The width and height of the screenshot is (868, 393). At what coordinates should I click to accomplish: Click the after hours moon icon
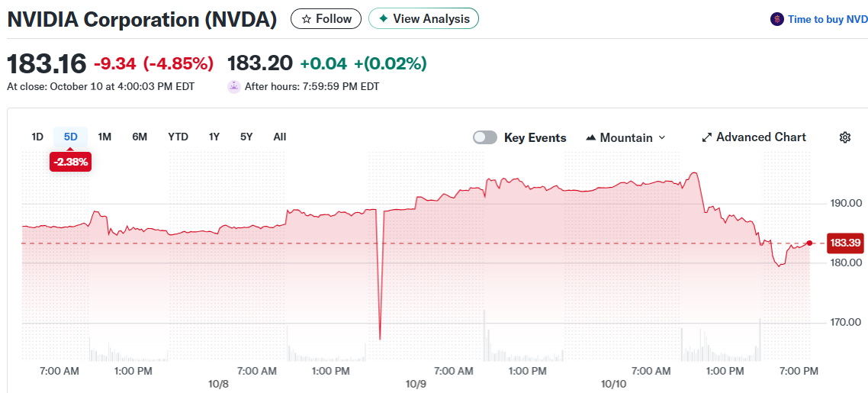pos(234,86)
